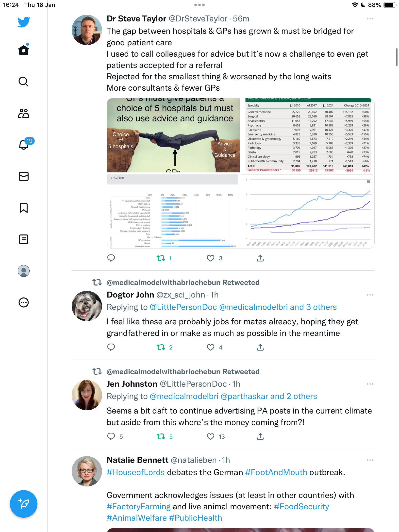Open Dr Steve Taylor's profile picture
Viewport: 399px width, 532px height.
(87, 30)
